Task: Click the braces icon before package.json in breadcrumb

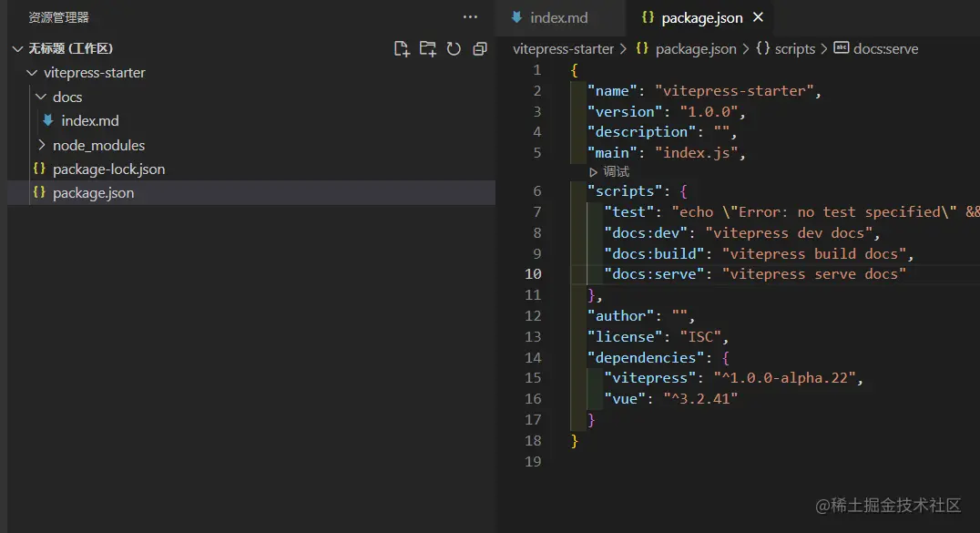Action: click(642, 47)
